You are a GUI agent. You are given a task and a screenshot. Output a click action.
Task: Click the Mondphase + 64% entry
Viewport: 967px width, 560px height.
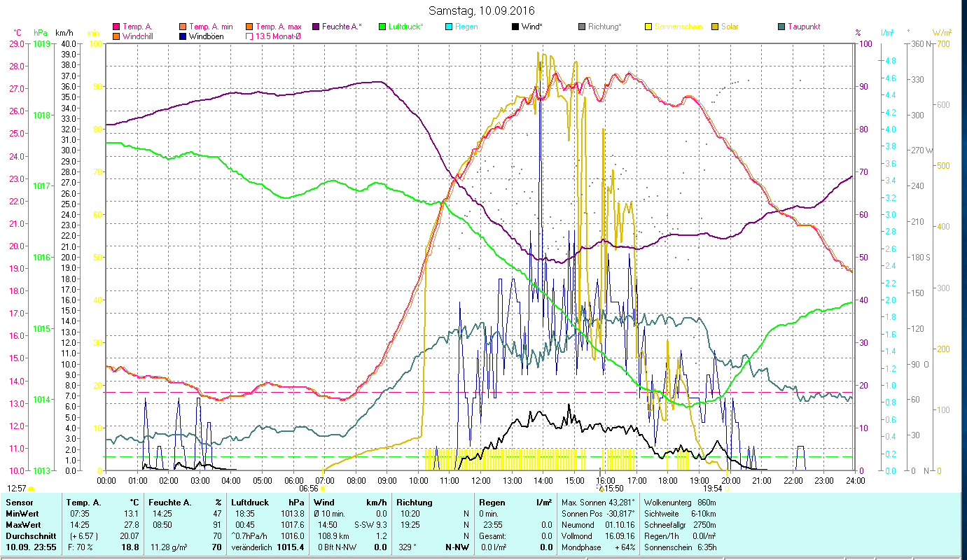pos(597,547)
